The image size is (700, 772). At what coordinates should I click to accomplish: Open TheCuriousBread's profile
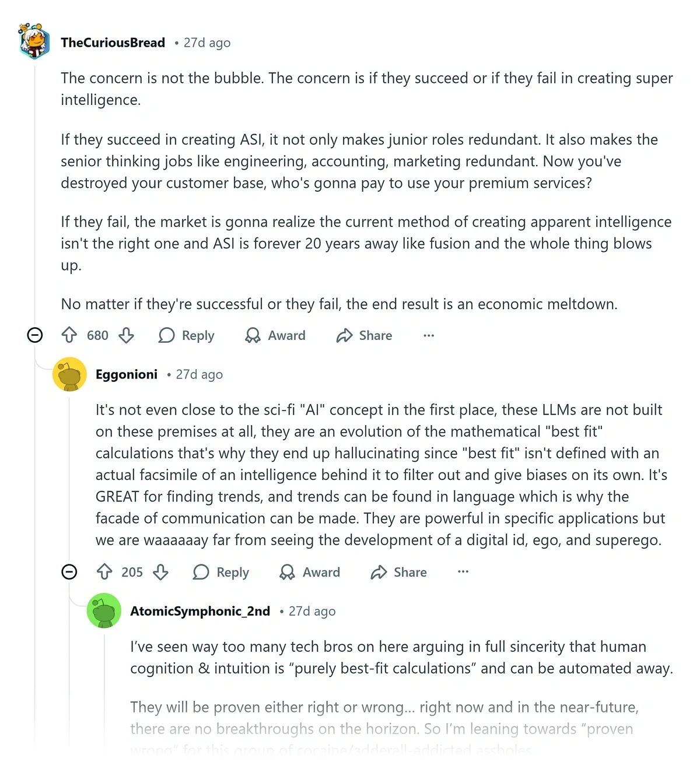(x=113, y=42)
